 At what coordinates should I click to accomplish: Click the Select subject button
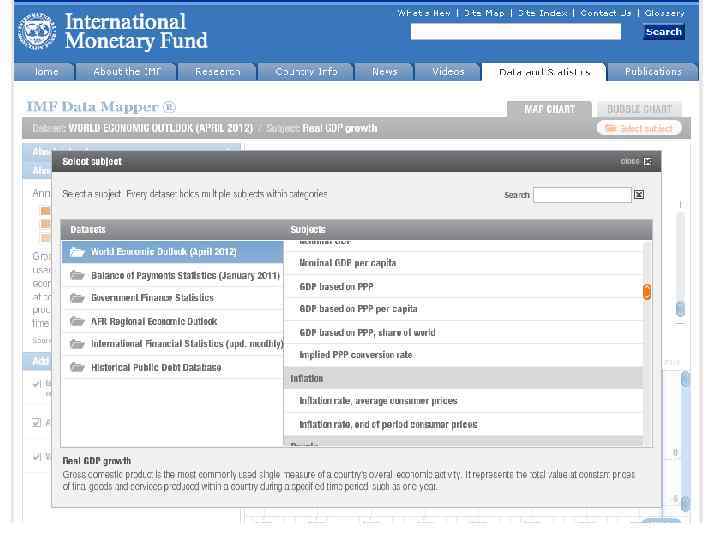639,129
